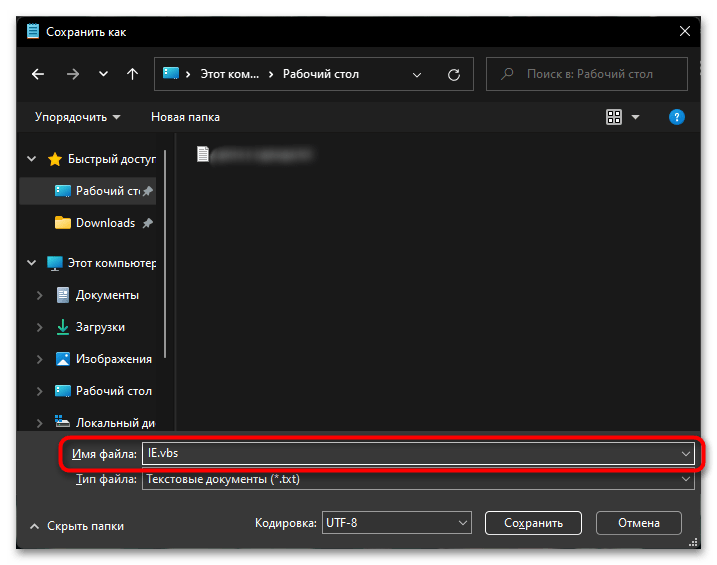This screenshot has height=565, width=717.
Task: Navigate up one folder level
Action: tap(132, 74)
